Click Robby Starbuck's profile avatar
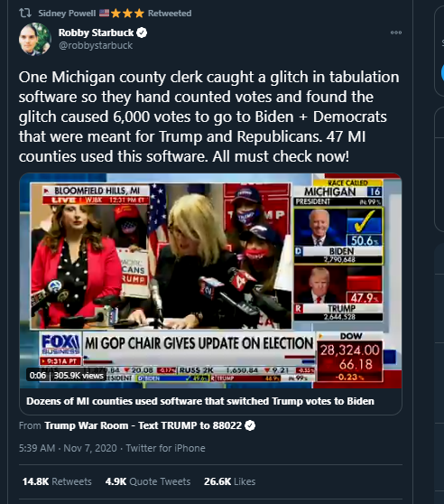This screenshot has width=444, height=504. (34, 39)
